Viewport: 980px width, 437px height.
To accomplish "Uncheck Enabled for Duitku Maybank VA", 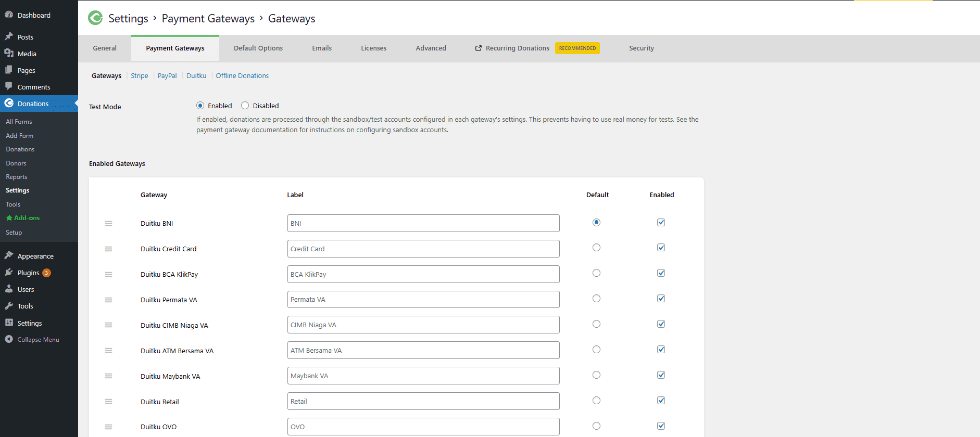I will 661,375.
